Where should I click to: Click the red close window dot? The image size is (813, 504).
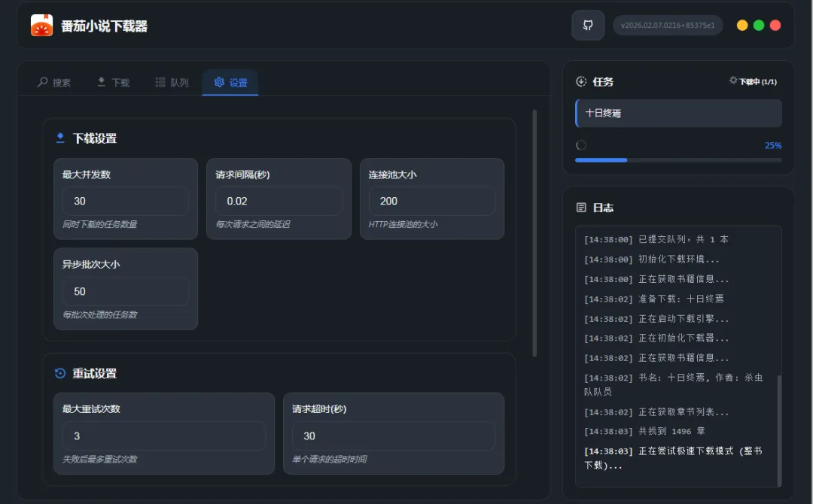775,26
